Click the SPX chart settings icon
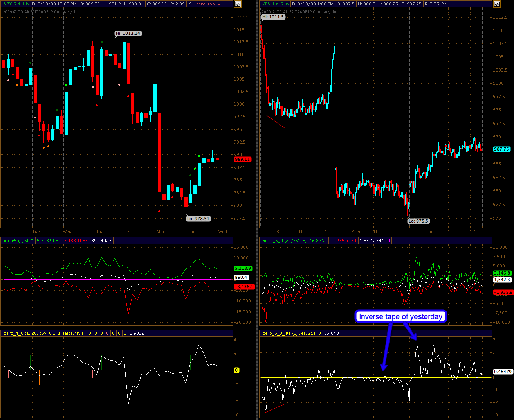 238,4
